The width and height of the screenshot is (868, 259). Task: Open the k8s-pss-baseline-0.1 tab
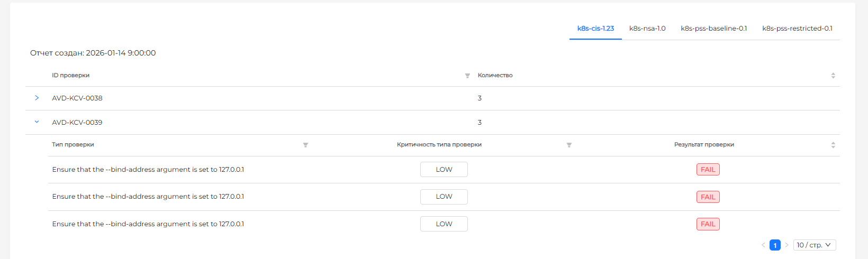[x=713, y=29]
